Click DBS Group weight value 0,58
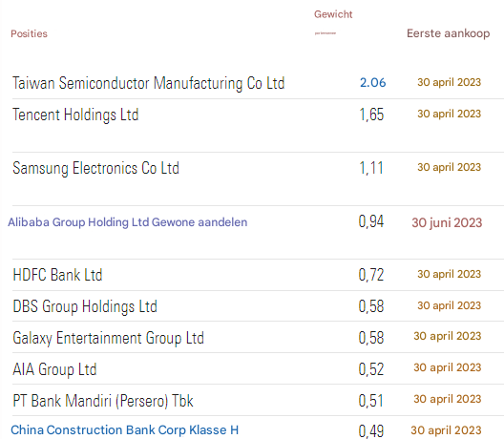 coord(371,306)
